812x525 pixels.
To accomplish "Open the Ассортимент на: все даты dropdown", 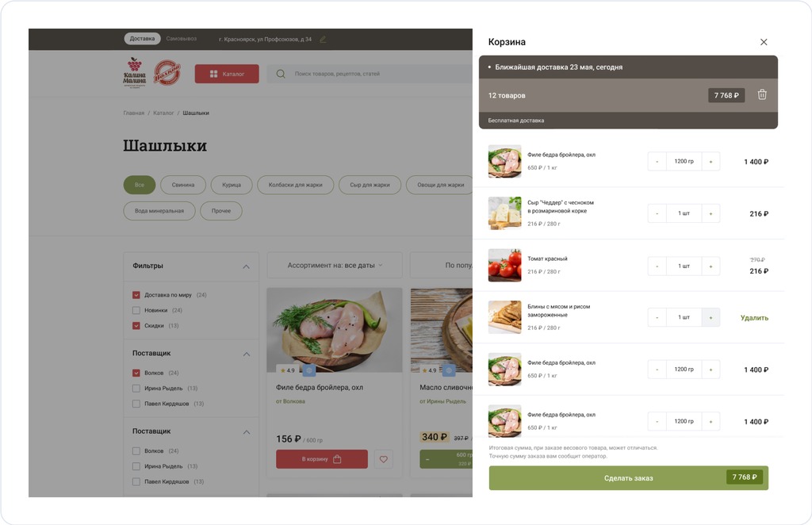I will point(335,265).
